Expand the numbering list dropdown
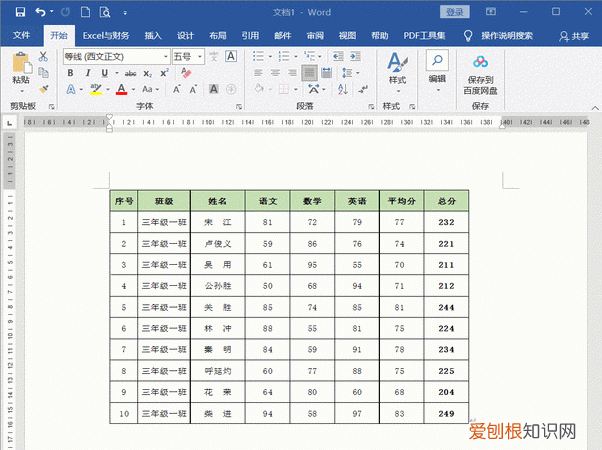This screenshot has width=602, height=450. pos(296,57)
